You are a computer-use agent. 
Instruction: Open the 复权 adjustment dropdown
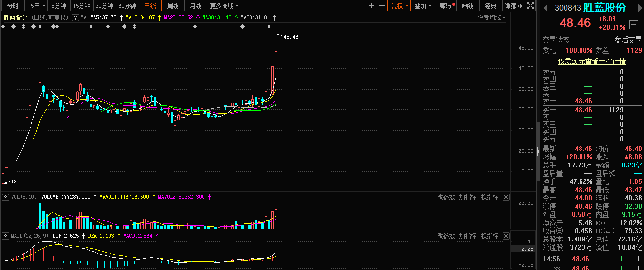pos(400,6)
